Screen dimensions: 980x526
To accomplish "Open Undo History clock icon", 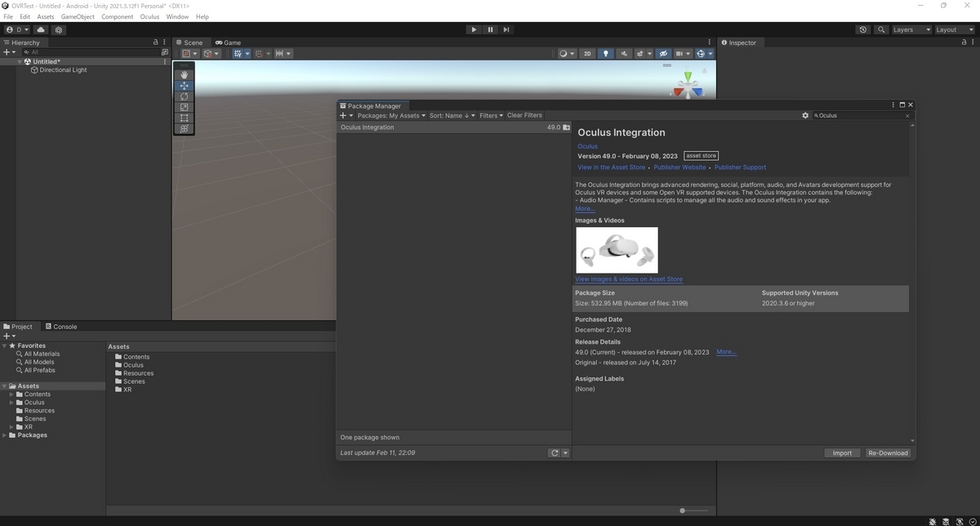I will click(863, 29).
